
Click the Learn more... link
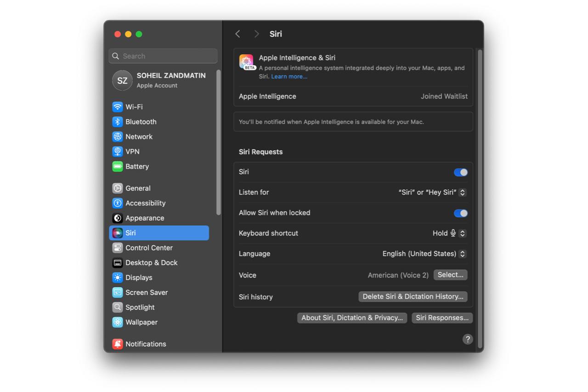coord(289,77)
